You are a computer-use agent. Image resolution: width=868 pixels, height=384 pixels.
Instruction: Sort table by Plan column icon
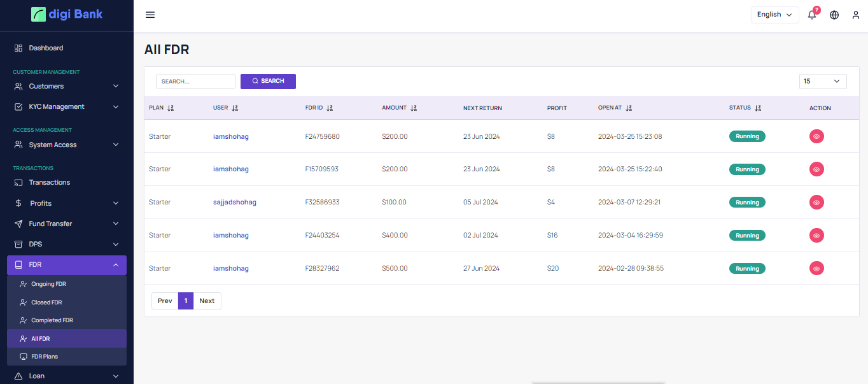point(171,108)
